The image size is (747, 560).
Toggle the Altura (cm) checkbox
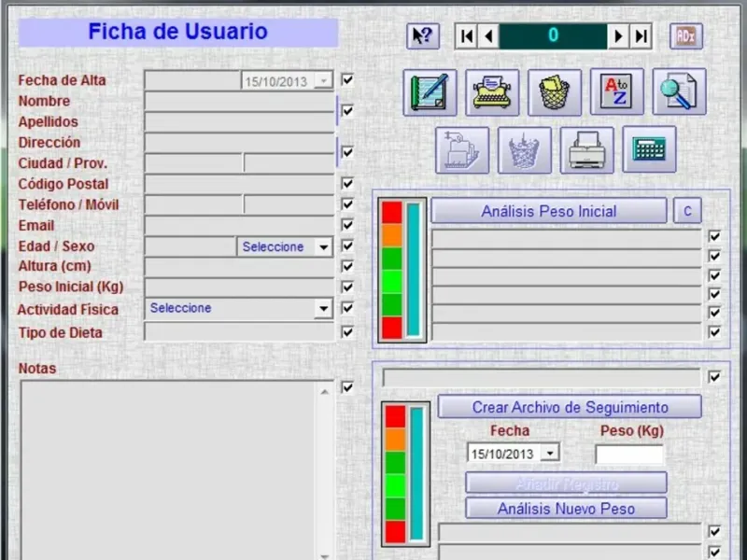pos(347,266)
